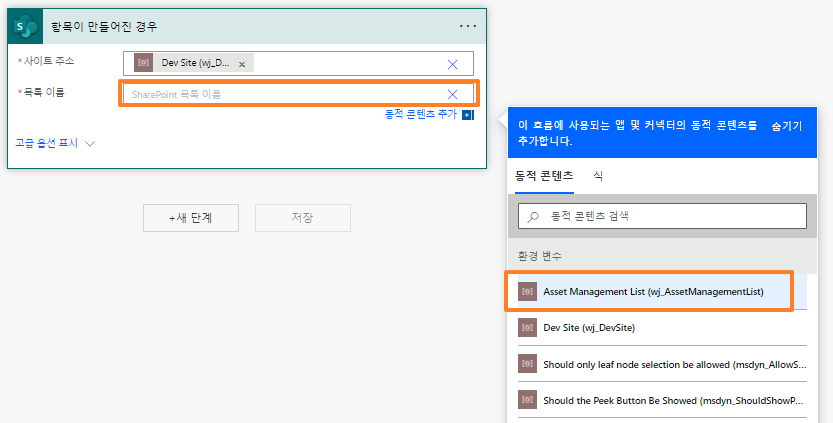Image resolution: width=833 pixels, height=423 pixels.
Task: Click the Save button
Action: point(303,218)
